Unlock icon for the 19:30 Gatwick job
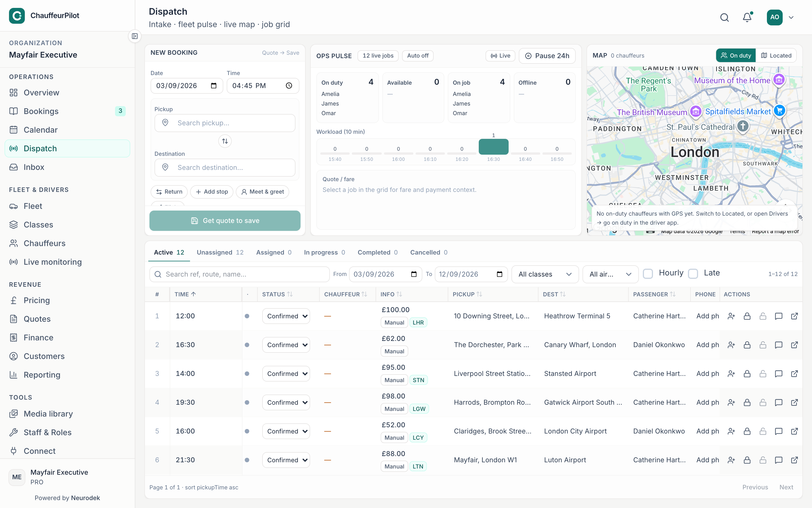Viewport: 812px width, 508px height. click(x=763, y=402)
